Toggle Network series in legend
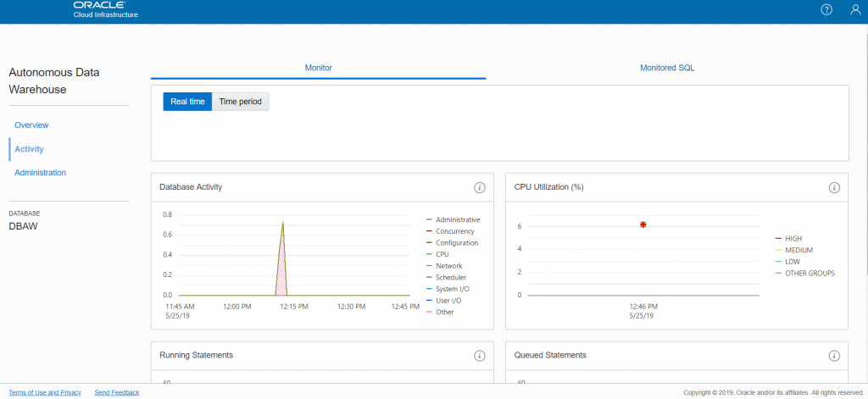This screenshot has width=868, height=399. coord(444,266)
